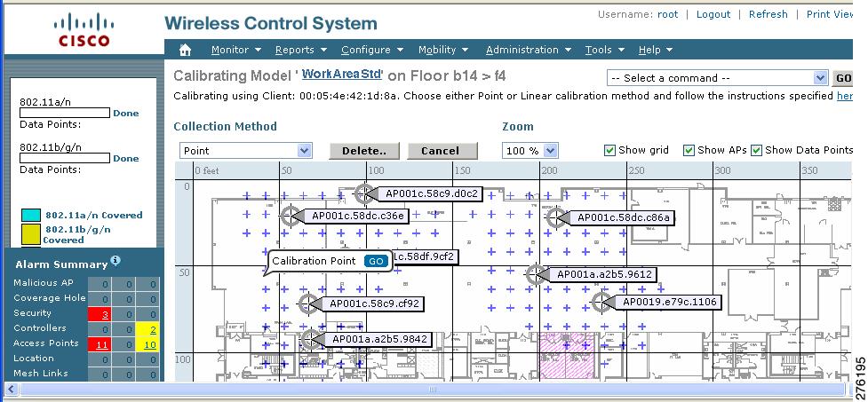This screenshot has height=402, width=868.
Task: Open the WorkAreaStd model link
Action: [342, 74]
